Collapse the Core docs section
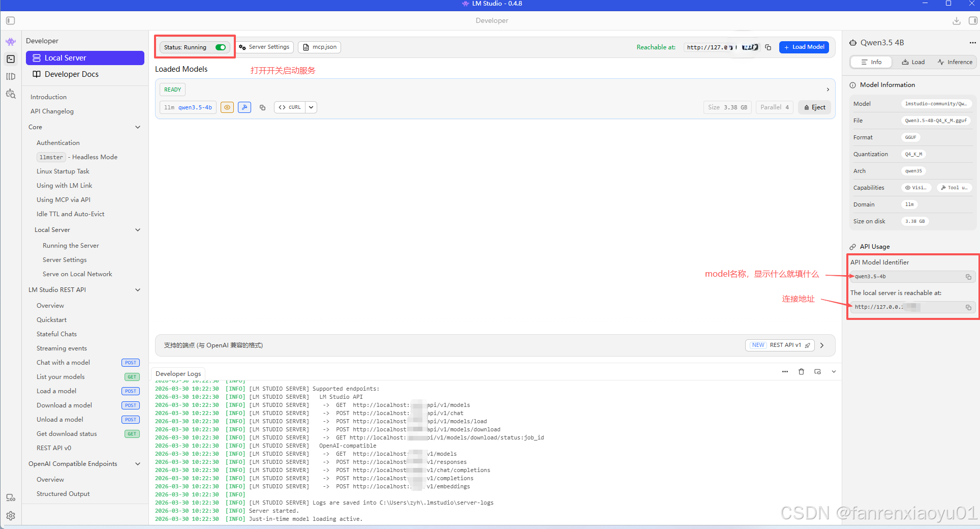Screen dimensions: 980x529 click(x=138, y=127)
